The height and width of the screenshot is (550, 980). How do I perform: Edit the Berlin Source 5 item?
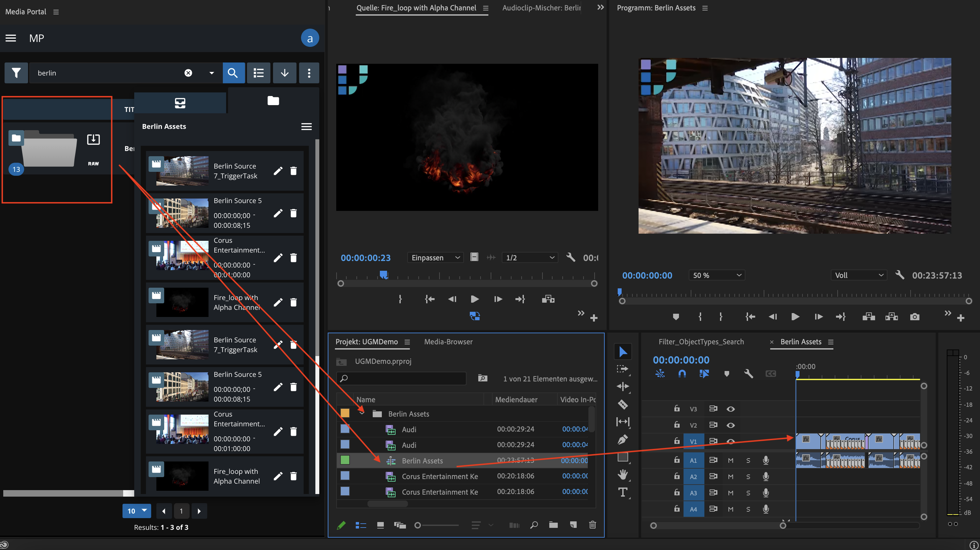pos(278,213)
